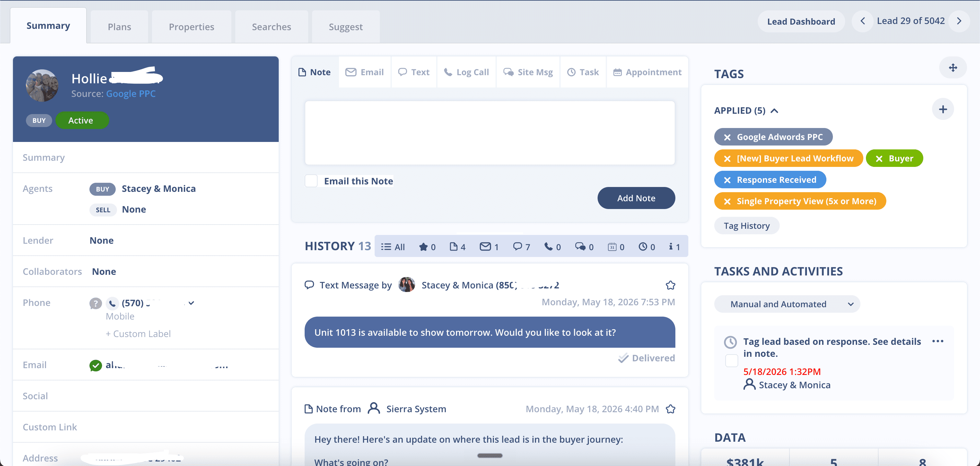Star the Text Message history entry
This screenshot has width=980, height=466.
coord(670,285)
